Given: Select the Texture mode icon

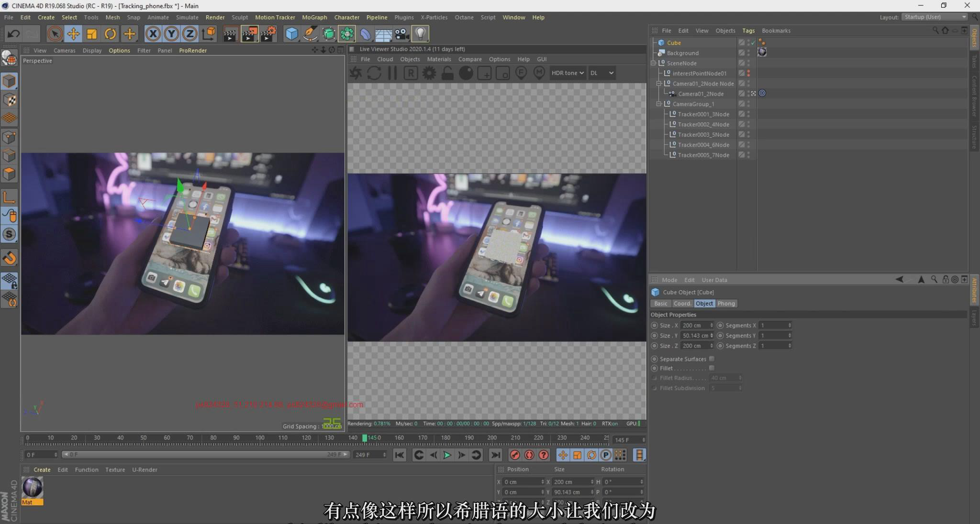Looking at the screenshot, I should 9,100.
